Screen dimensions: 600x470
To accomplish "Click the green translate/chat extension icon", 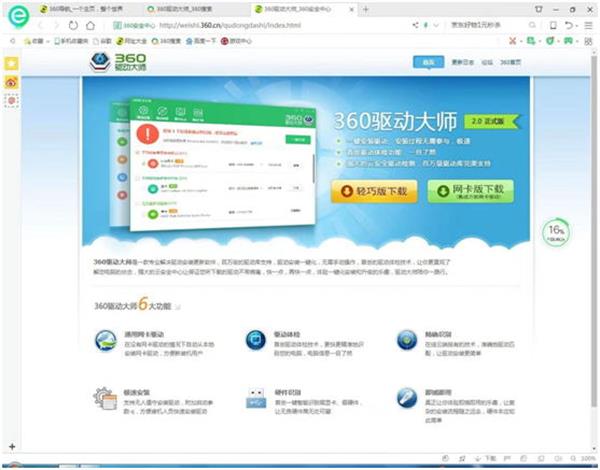I will [x=568, y=41].
